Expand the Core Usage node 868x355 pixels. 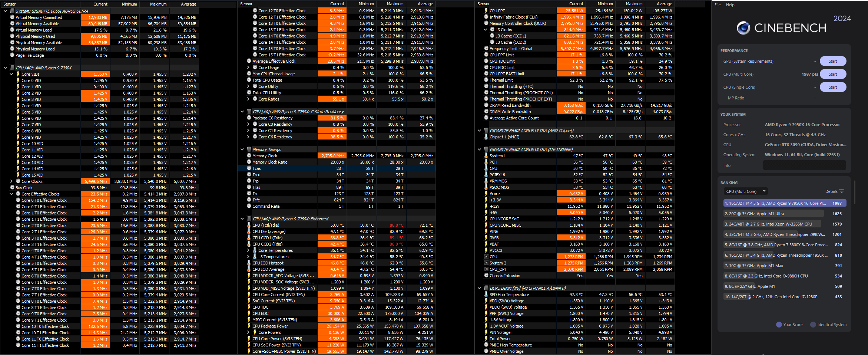(x=249, y=68)
